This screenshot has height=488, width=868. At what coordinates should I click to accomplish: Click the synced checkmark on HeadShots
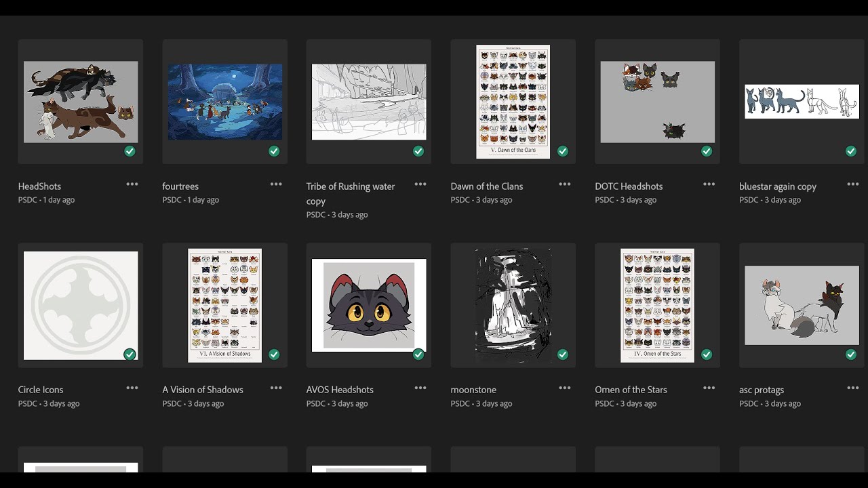pyautogui.click(x=130, y=151)
